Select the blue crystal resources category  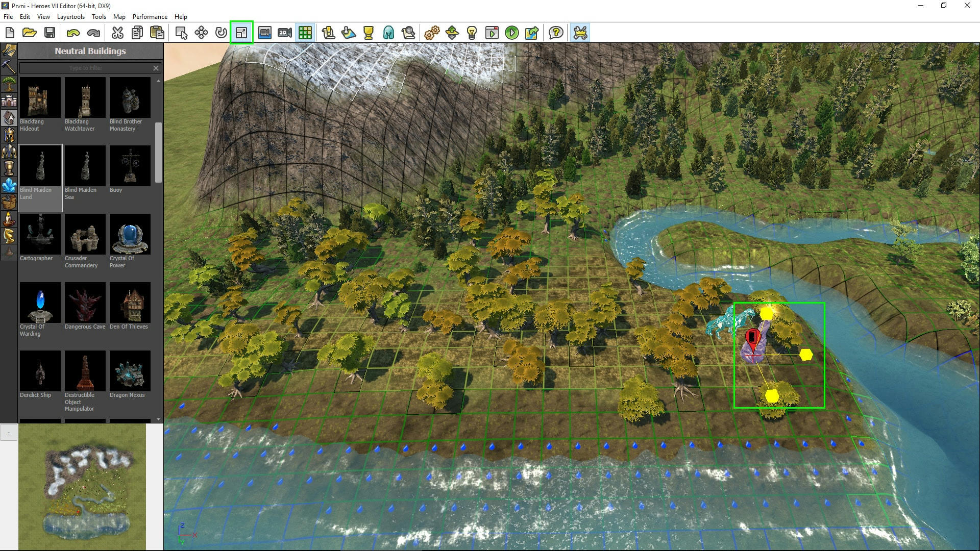point(9,185)
